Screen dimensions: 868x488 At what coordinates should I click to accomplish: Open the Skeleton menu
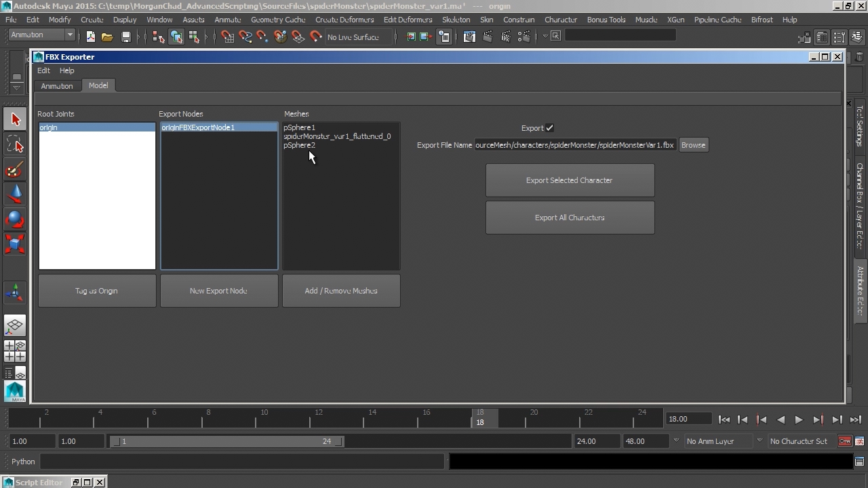(456, 20)
